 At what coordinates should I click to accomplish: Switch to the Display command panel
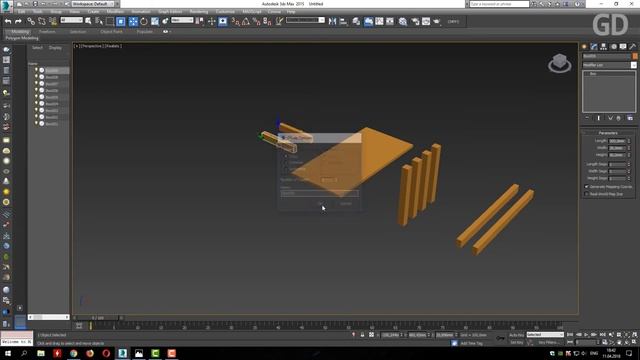623,47
